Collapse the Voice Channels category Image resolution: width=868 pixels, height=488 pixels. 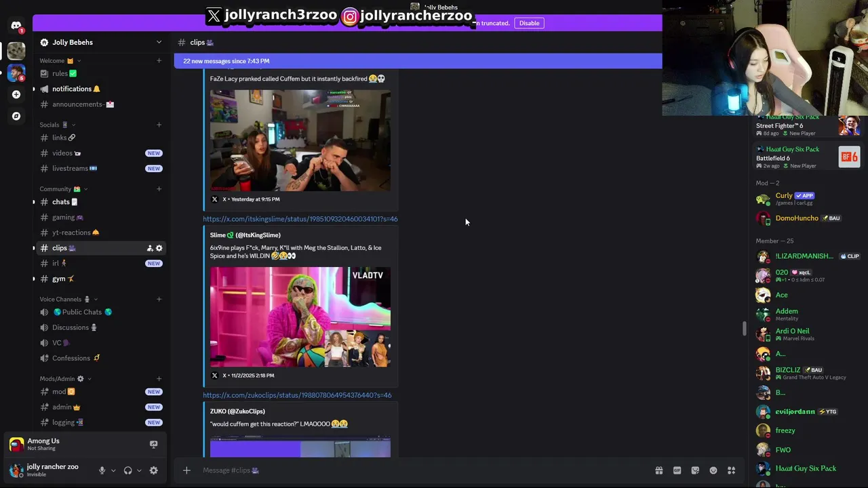coord(68,299)
